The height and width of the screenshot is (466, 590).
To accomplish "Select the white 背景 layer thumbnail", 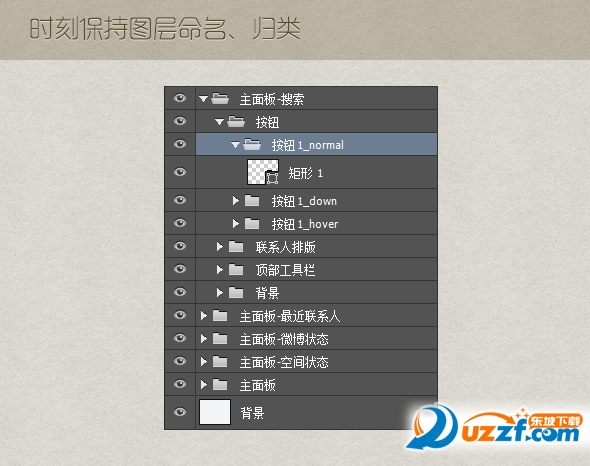I will (x=214, y=412).
